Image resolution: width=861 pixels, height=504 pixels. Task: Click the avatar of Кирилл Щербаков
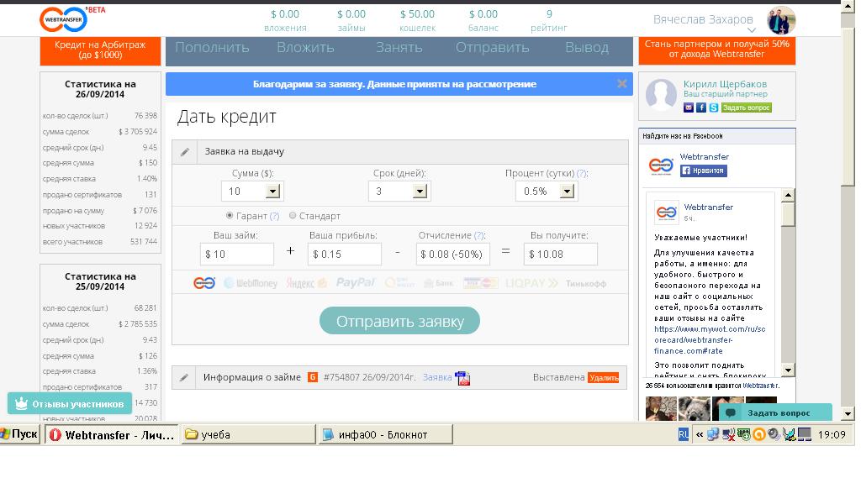pos(661,94)
